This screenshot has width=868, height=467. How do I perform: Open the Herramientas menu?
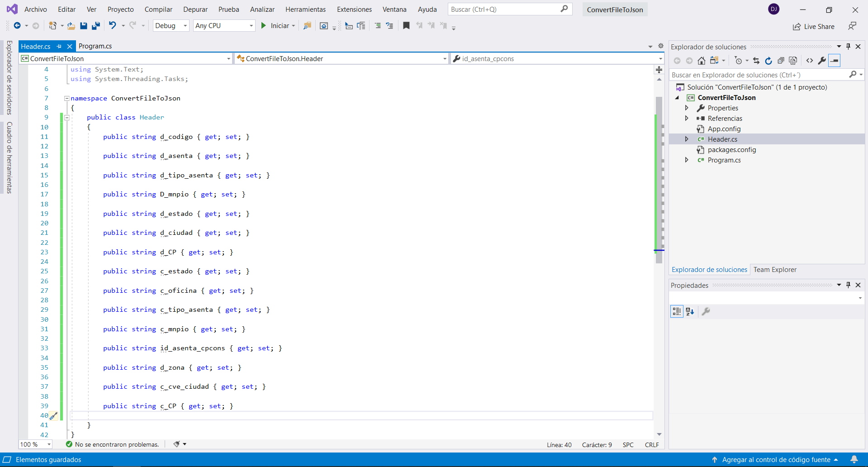click(x=305, y=9)
